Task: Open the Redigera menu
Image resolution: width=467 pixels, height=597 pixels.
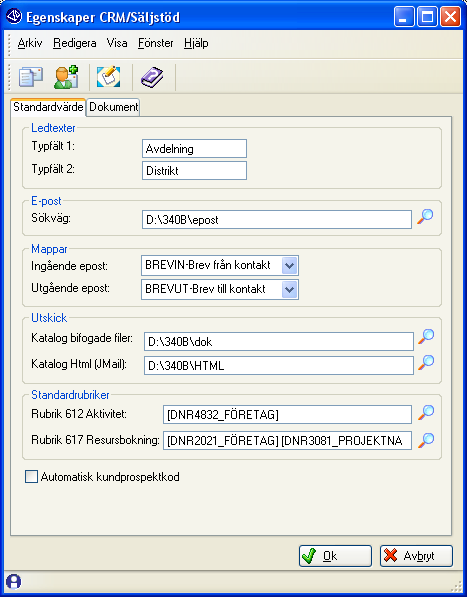Action: [75, 43]
